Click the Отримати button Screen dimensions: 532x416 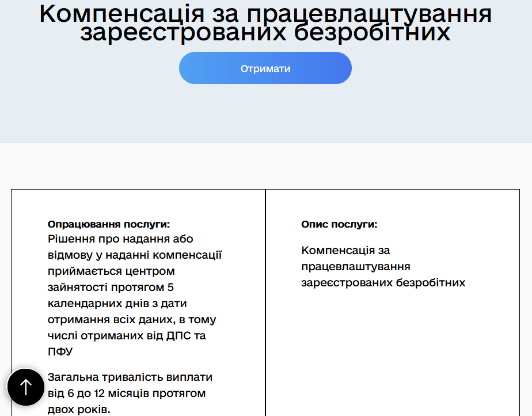[265, 67]
